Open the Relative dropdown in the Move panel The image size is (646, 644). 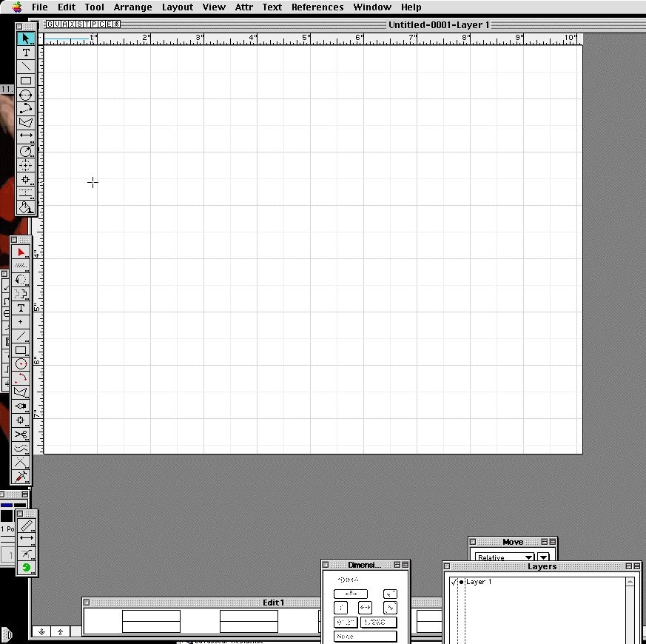tap(504, 557)
